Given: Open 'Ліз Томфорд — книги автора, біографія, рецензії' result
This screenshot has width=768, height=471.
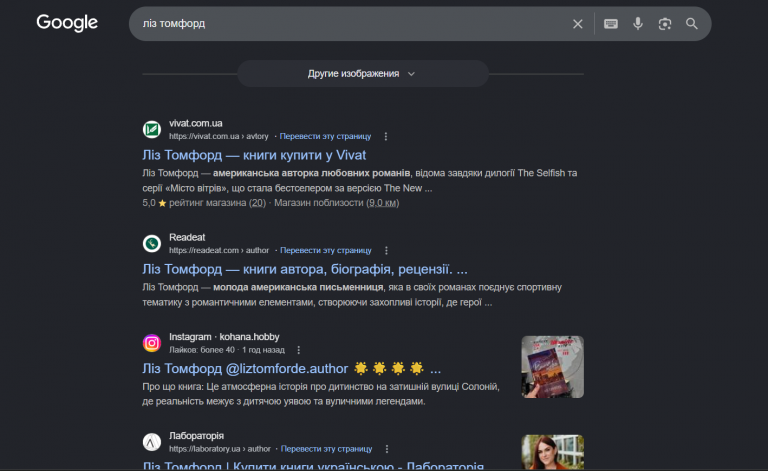Looking at the screenshot, I should tap(305, 269).
